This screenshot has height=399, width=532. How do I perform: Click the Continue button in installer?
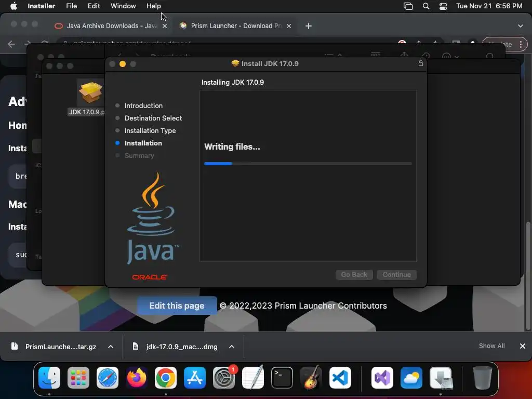click(396, 274)
